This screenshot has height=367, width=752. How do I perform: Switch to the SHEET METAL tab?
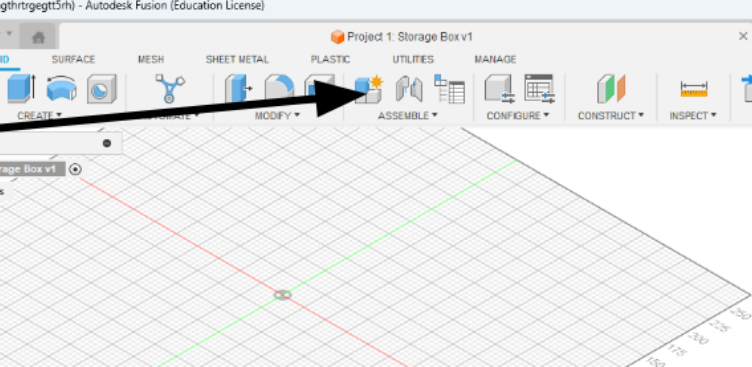[x=237, y=59]
